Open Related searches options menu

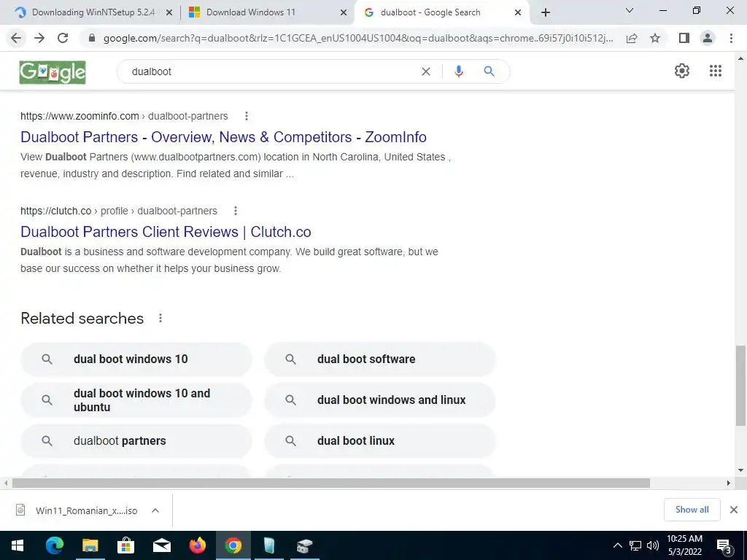coord(160,318)
